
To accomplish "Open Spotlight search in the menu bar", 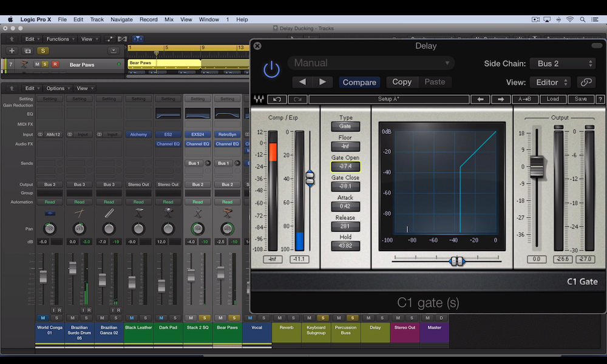I will [x=582, y=19].
